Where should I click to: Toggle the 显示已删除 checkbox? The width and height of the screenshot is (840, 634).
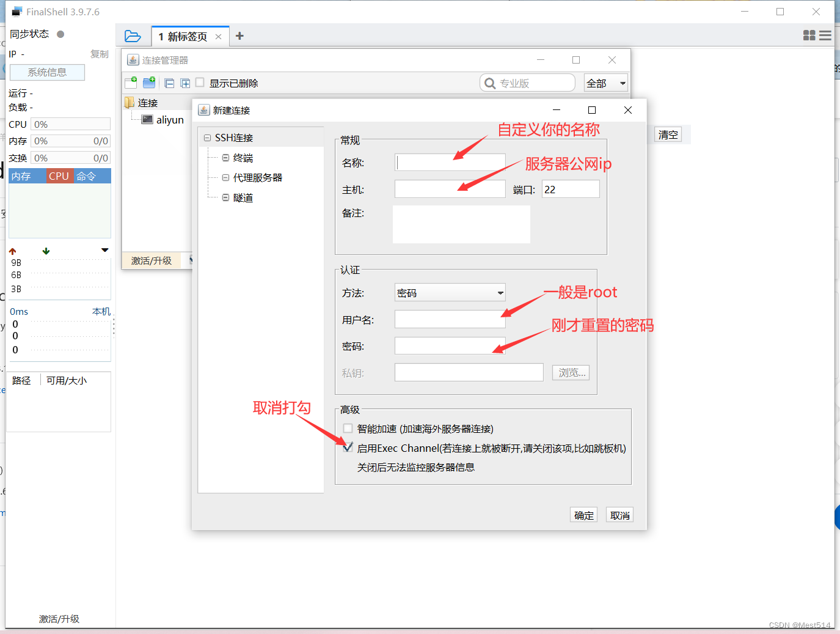[200, 82]
